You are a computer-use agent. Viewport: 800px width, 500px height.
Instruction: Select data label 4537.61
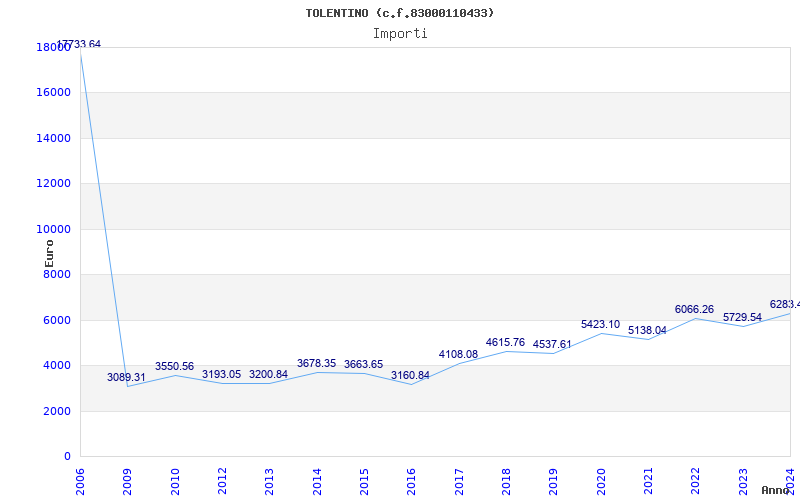(552, 344)
